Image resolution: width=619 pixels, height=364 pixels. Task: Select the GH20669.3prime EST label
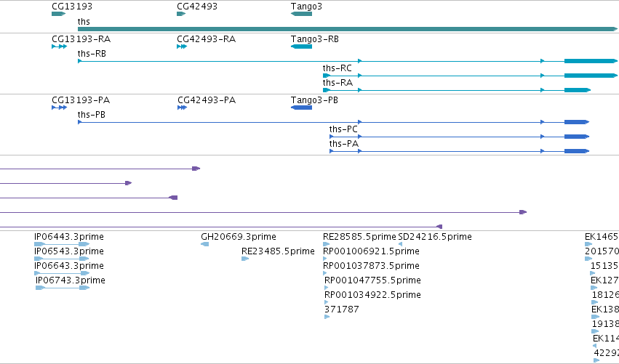239,237
